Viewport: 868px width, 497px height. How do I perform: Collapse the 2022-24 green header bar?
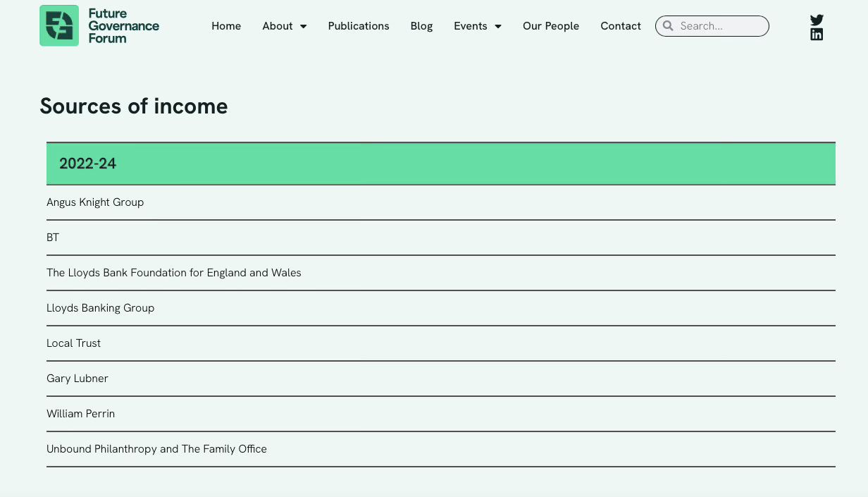pyautogui.click(x=441, y=164)
